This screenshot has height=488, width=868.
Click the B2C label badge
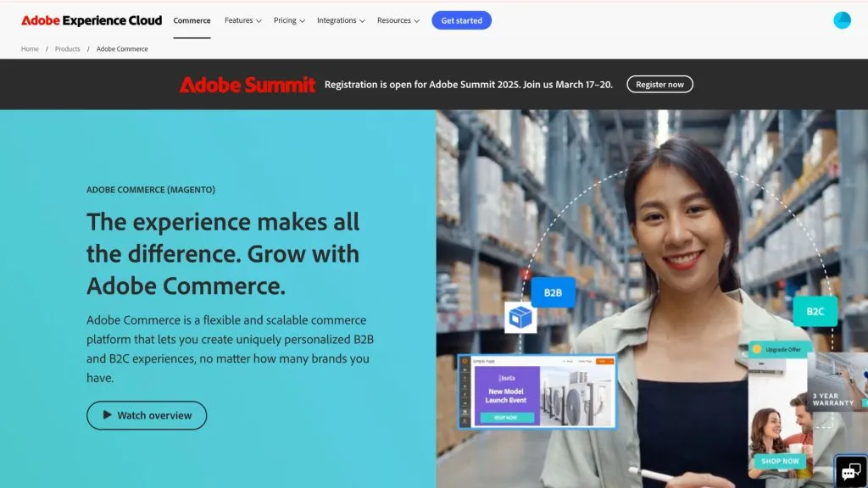pyautogui.click(x=815, y=312)
